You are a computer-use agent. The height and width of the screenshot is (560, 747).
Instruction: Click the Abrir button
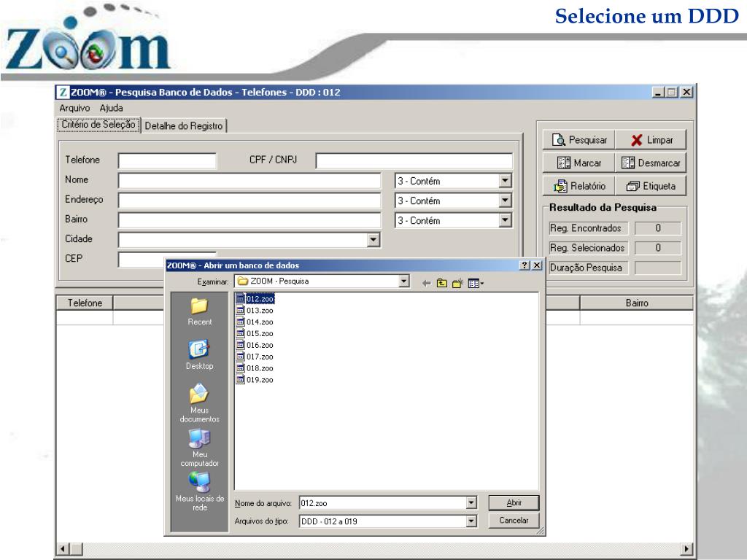[x=514, y=503]
